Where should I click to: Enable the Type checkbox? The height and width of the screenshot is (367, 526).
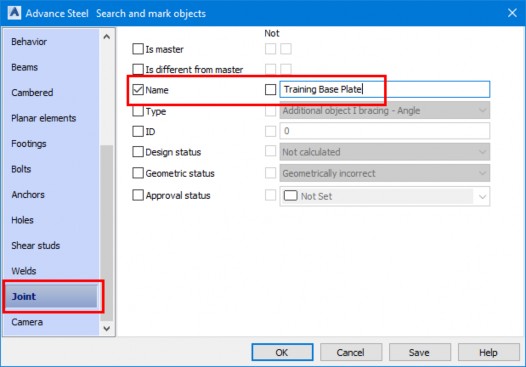[138, 111]
